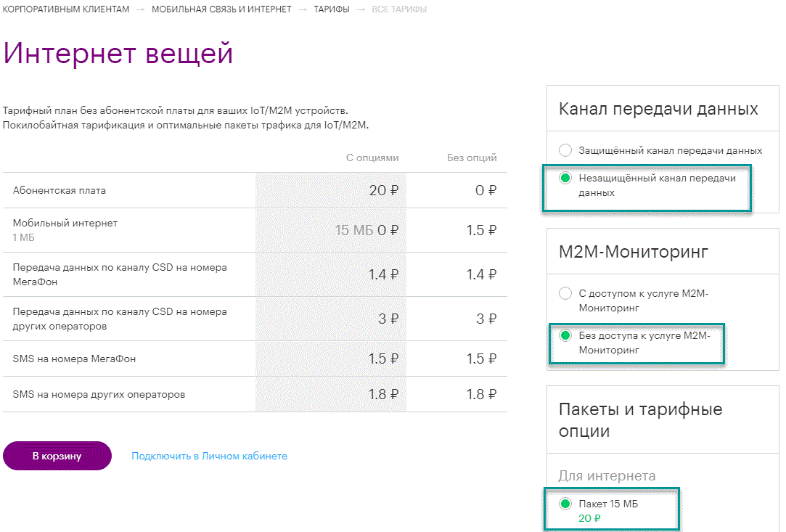786x532 pixels.
Task: Click the С опциями column header
Action: pos(372,157)
